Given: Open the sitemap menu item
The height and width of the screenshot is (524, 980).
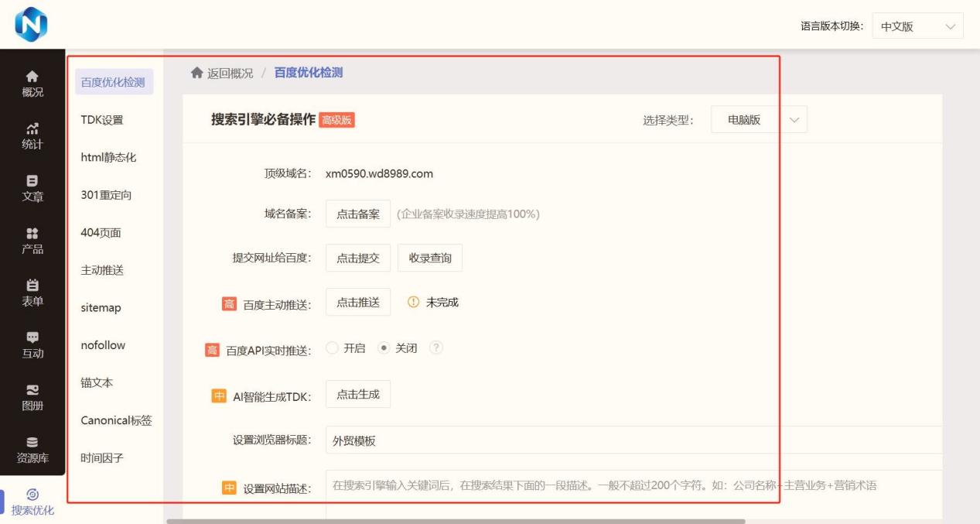Looking at the screenshot, I should [101, 308].
